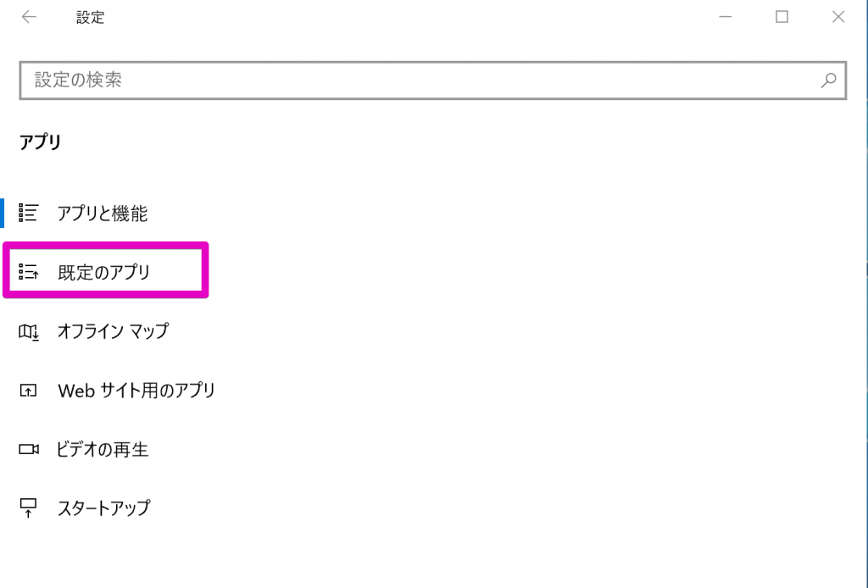Click the 既定のアプリ list icon
Viewport: 868px width, 588px height.
point(28,272)
